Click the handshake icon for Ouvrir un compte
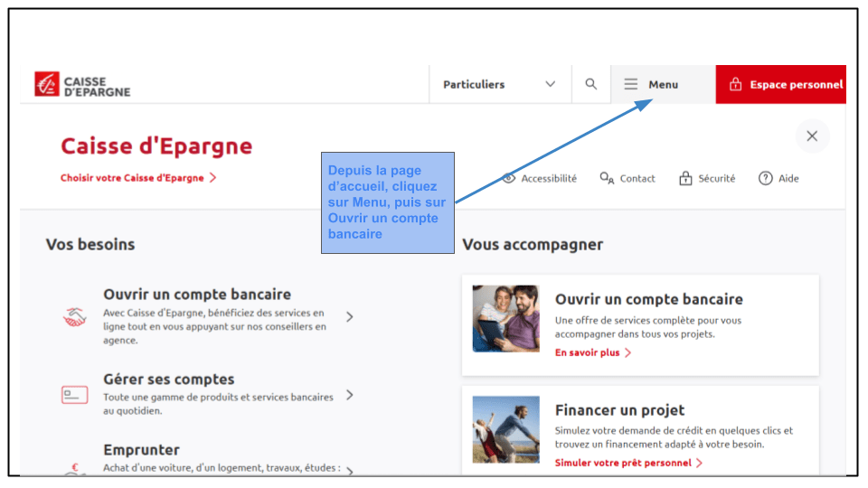The width and height of the screenshot is (868, 488). (x=75, y=317)
